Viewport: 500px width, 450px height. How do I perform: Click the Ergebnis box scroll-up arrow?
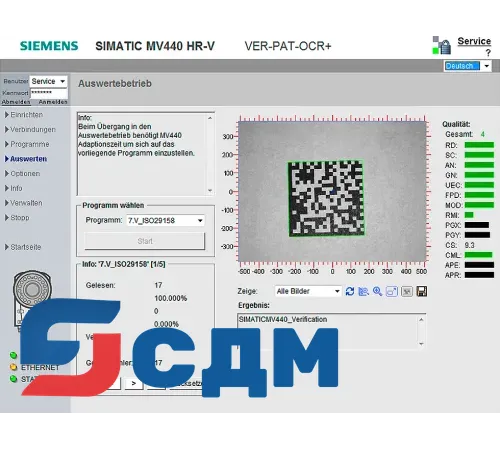click(x=421, y=320)
